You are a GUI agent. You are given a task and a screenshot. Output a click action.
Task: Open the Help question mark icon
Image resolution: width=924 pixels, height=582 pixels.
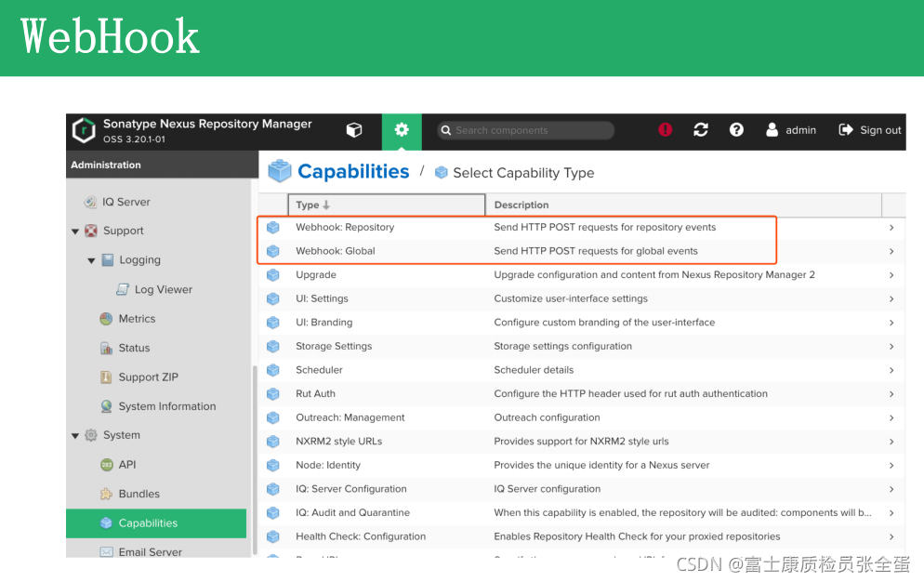[736, 130]
